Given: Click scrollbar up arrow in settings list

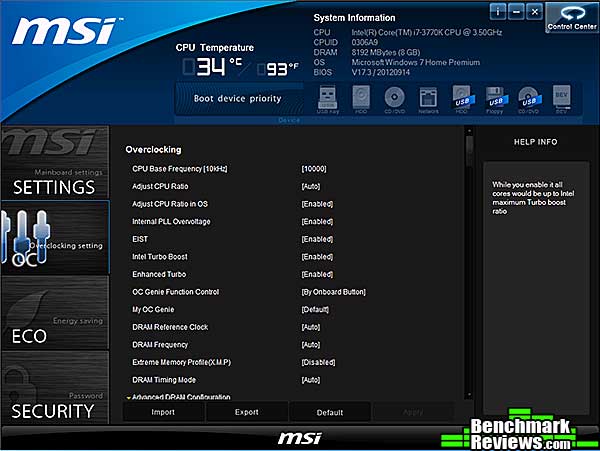Looking at the screenshot, I should 470,131.
